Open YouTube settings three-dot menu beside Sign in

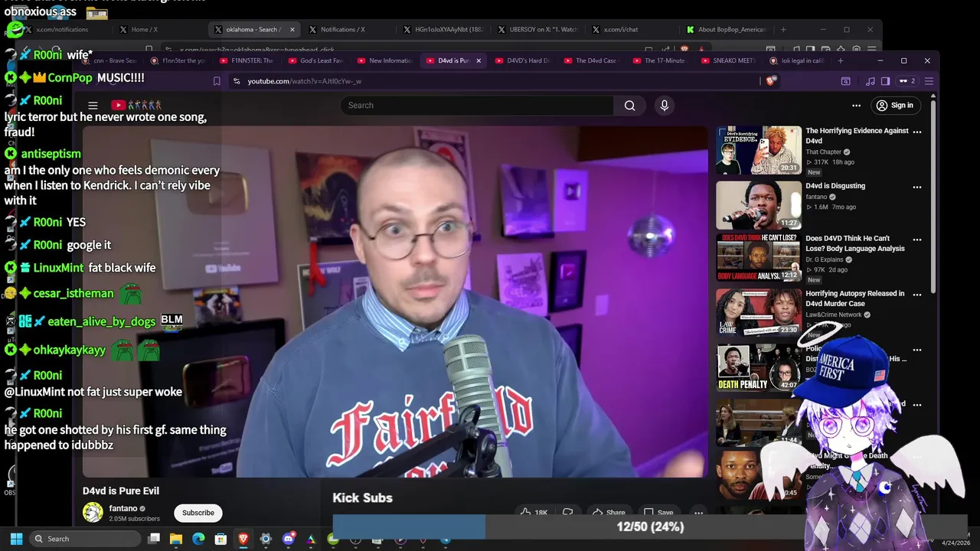[x=856, y=106]
